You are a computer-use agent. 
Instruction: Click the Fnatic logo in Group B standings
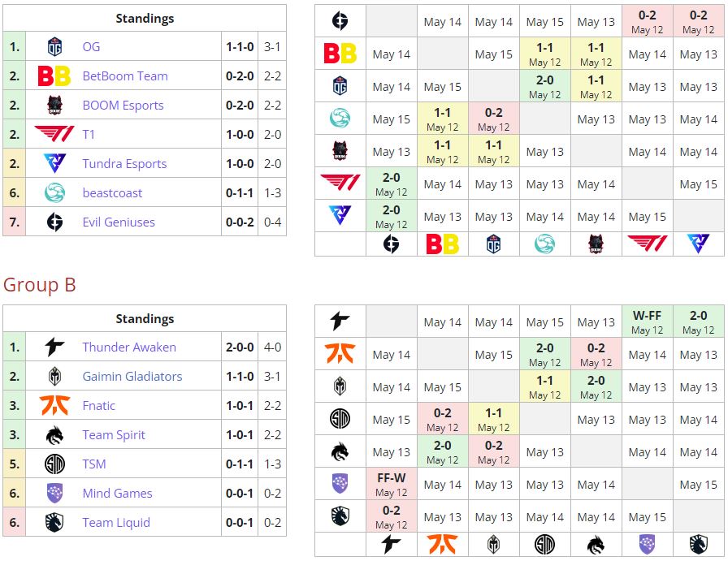pos(54,406)
